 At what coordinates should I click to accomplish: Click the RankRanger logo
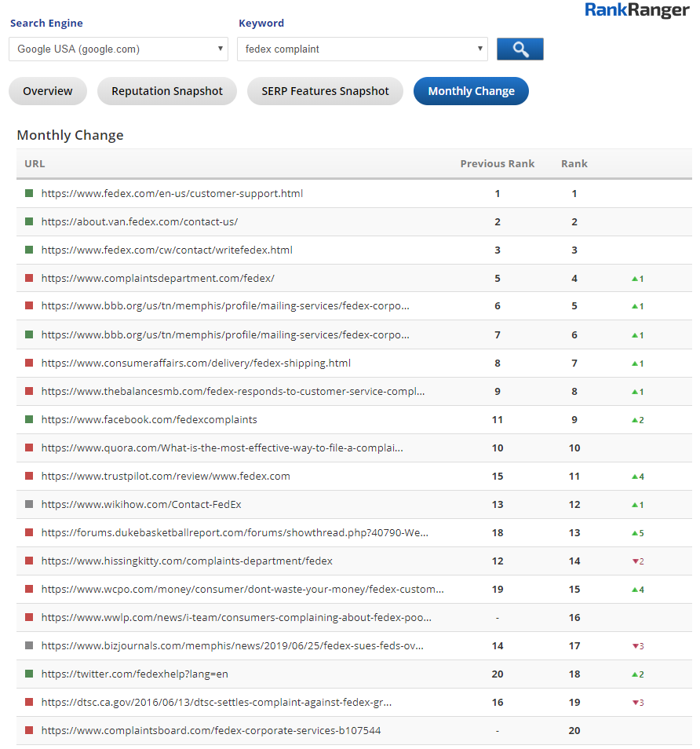(636, 11)
